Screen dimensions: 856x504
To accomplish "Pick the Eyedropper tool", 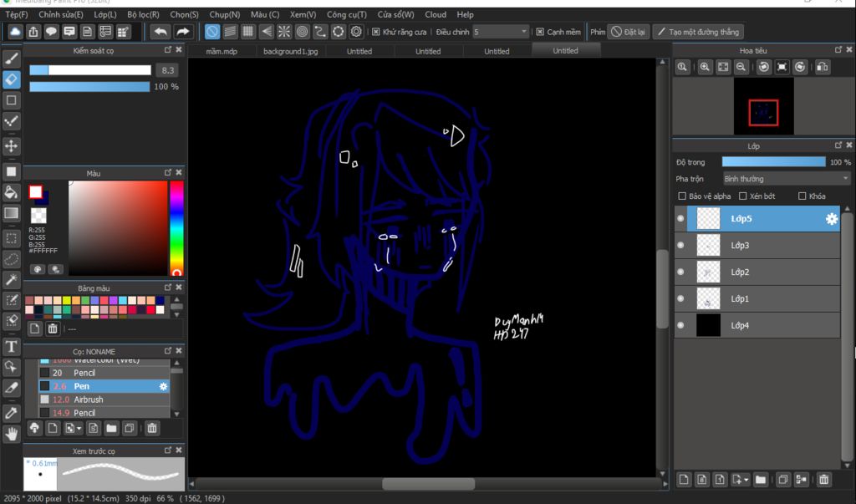I will tap(11, 413).
